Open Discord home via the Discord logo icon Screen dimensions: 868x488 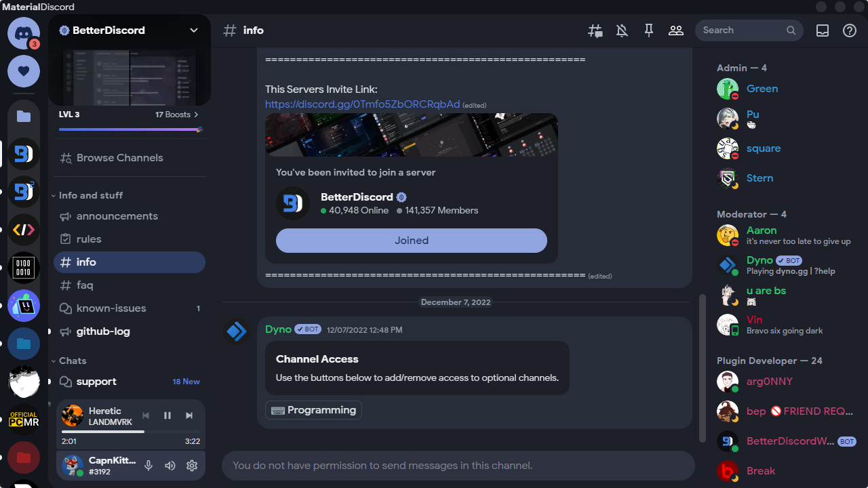24,34
